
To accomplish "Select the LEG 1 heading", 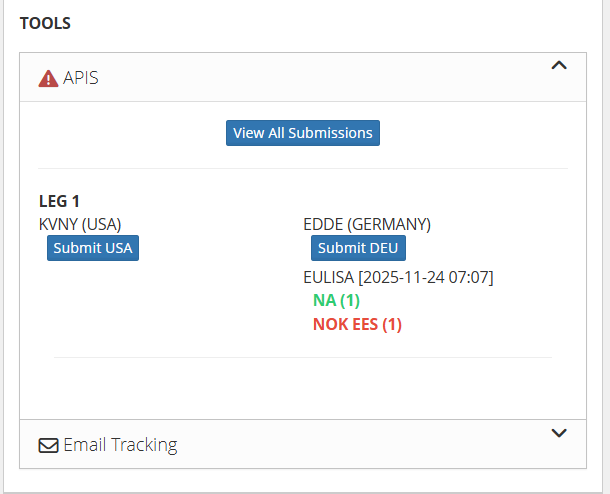I will [59, 201].
